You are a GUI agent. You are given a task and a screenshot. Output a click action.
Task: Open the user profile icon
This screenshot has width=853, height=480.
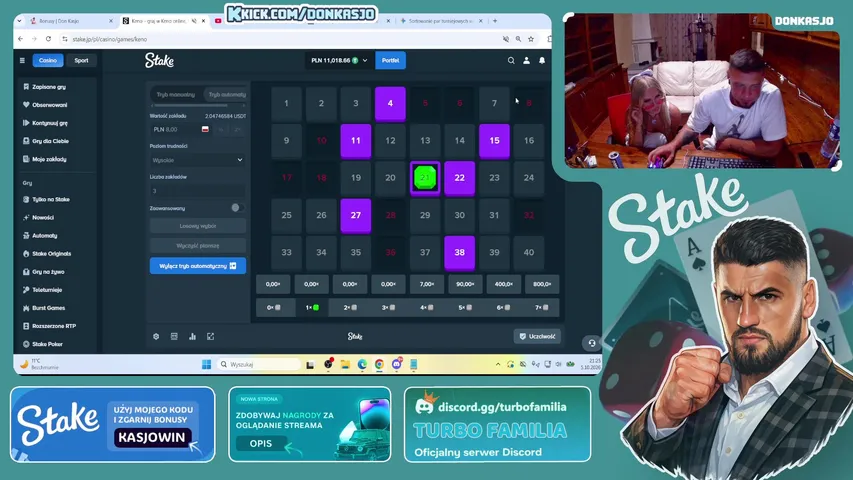526,60
